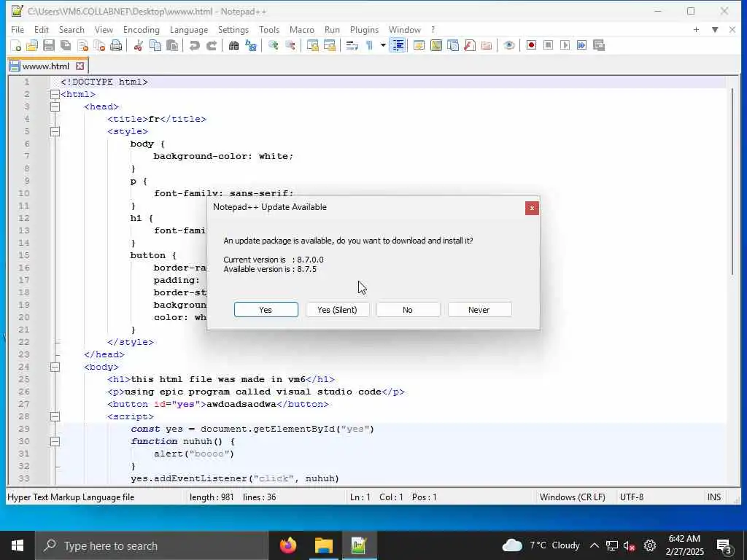
Task: Open File Explorer from the taskbar
Action: coord(323,545)
